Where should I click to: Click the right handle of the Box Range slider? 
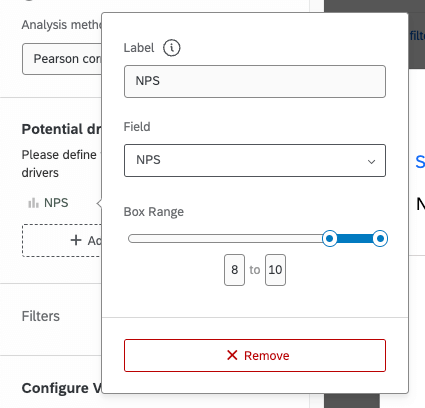click(380, 239)
